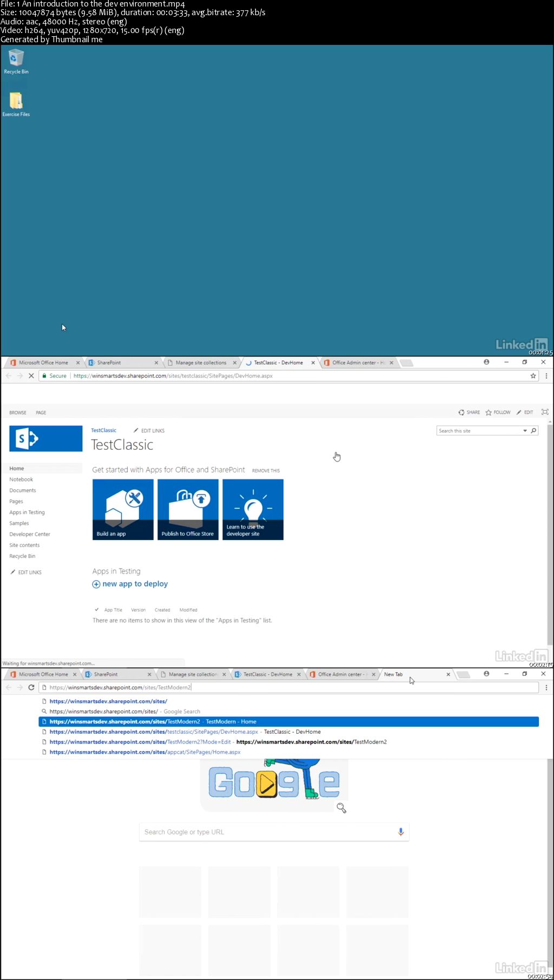Toggle focus on content icon in SharePoint ribbon
This screenshot has height=980, width=554.
point(545,412)
